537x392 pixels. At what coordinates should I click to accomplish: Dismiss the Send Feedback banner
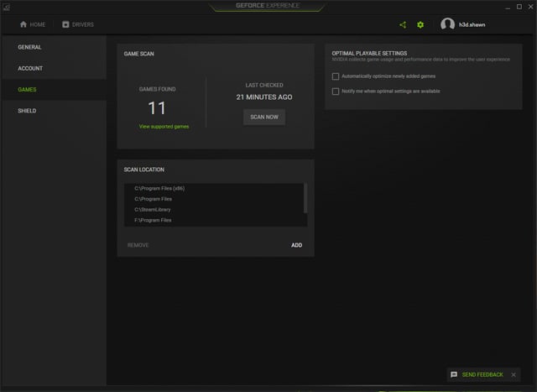514,374
